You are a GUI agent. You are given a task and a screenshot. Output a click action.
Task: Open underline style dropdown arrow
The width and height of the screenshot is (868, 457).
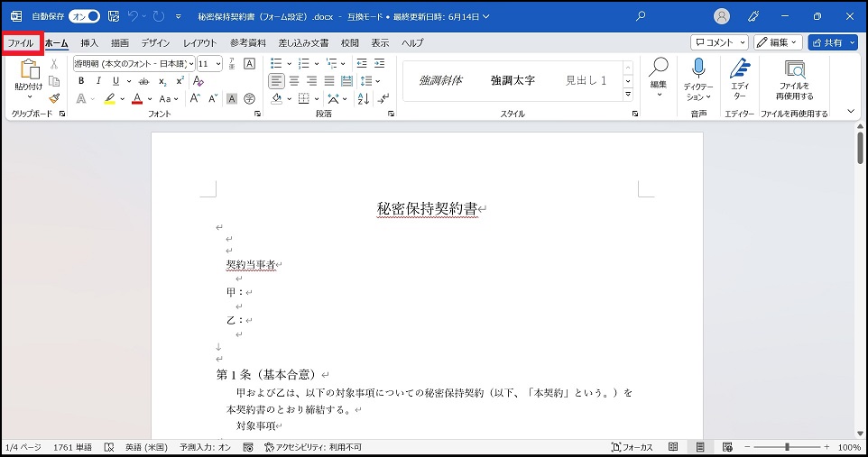click(x=128, y=81)
